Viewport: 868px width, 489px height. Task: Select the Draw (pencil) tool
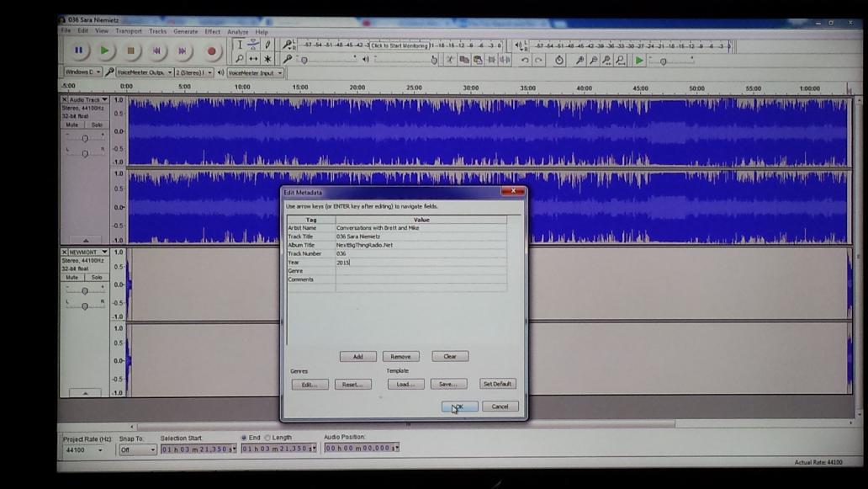267,45
